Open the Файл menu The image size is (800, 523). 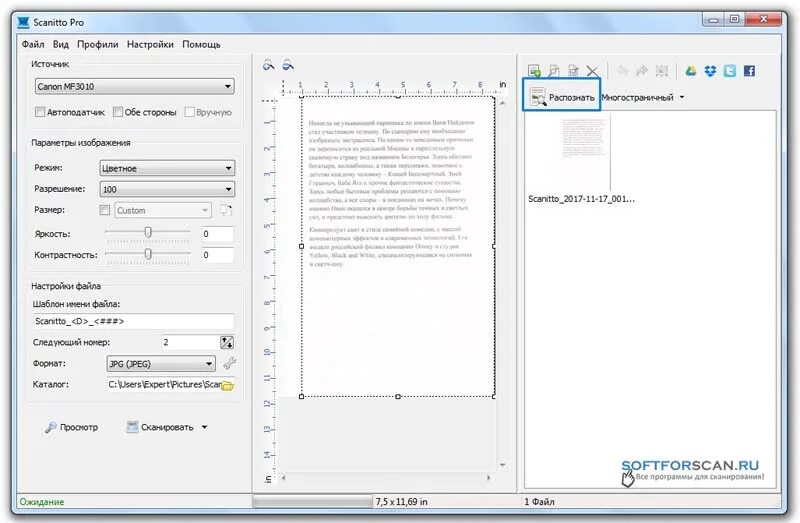pyautogui.click(x=33, y=44)
